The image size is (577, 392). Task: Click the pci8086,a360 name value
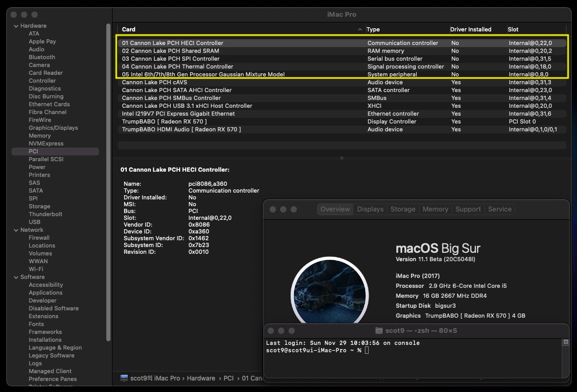(207, 184)
